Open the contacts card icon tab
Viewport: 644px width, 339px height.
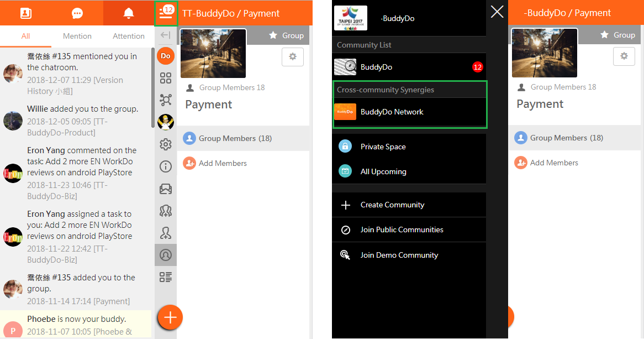[25, 13]
